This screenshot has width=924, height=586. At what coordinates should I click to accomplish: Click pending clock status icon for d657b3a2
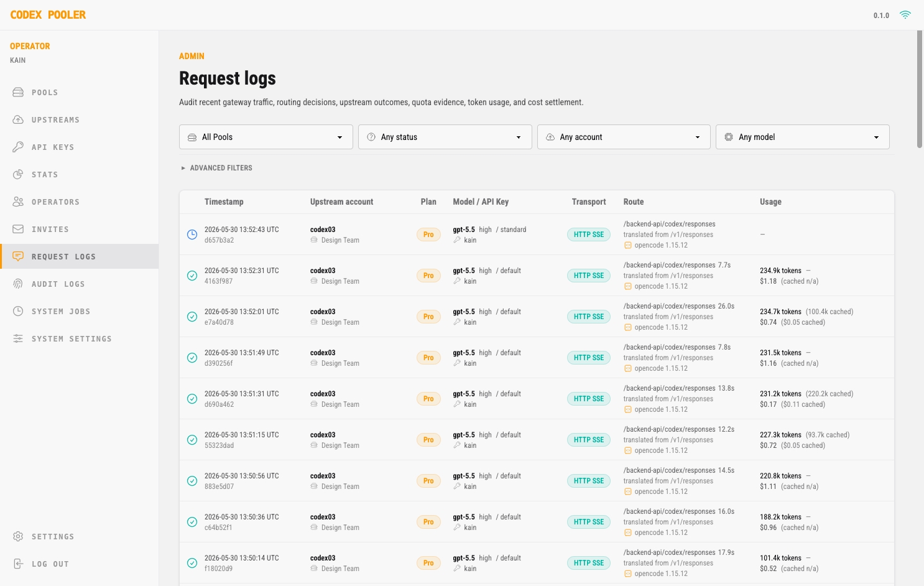(192, 235)
